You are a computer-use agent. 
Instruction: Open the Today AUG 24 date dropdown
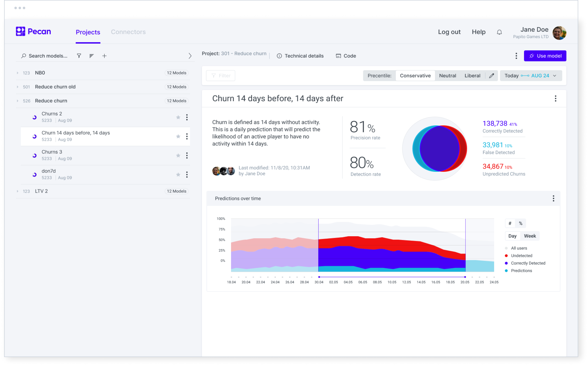(531, 76)
